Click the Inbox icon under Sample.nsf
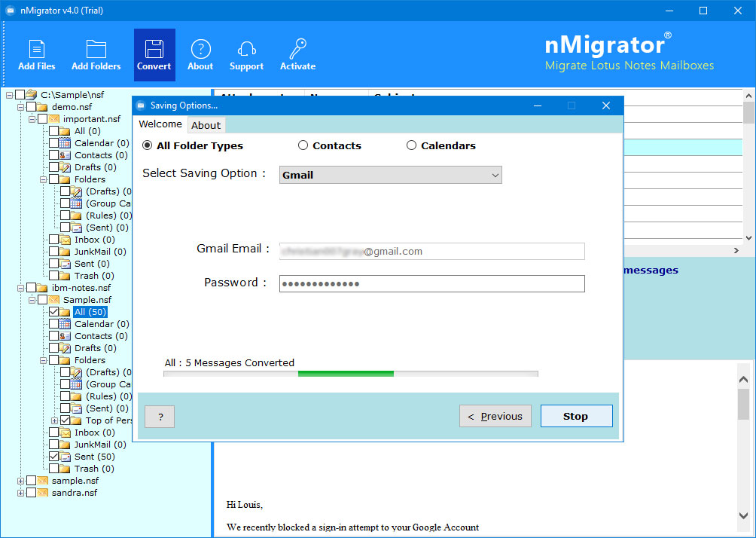The height and width of the screenshot is (538, 756). click(65, 433)
